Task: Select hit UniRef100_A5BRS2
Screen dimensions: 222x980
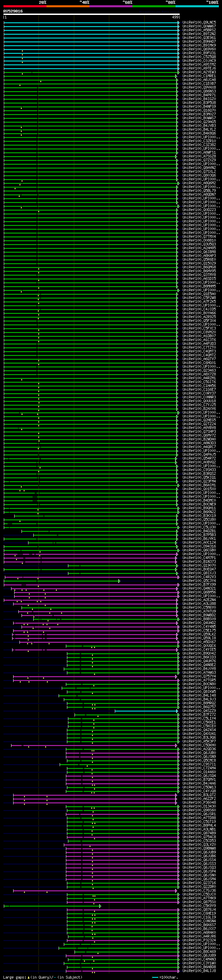Action: click(x=199, y=30)
